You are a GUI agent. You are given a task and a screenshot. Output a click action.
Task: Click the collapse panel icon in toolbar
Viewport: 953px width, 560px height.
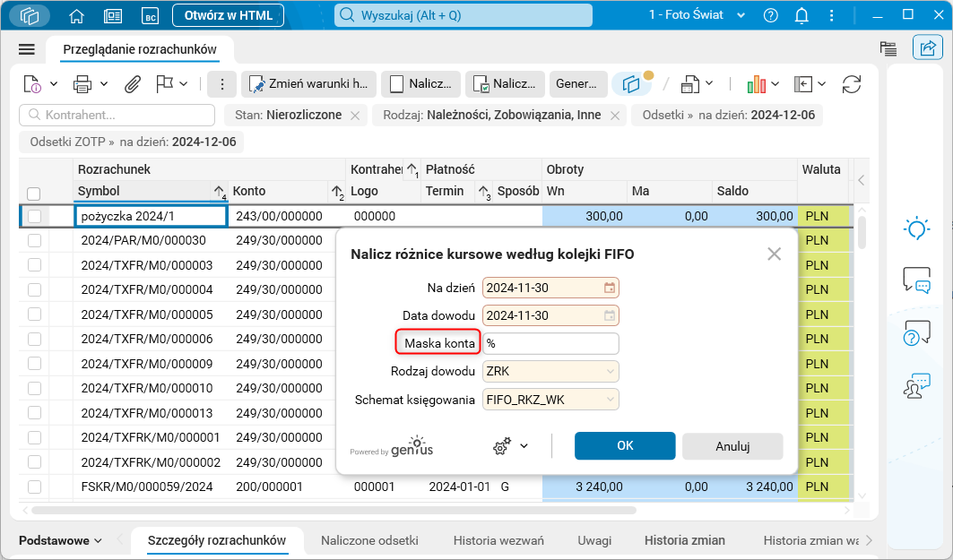pyautogui.click(x=803, y=84)
